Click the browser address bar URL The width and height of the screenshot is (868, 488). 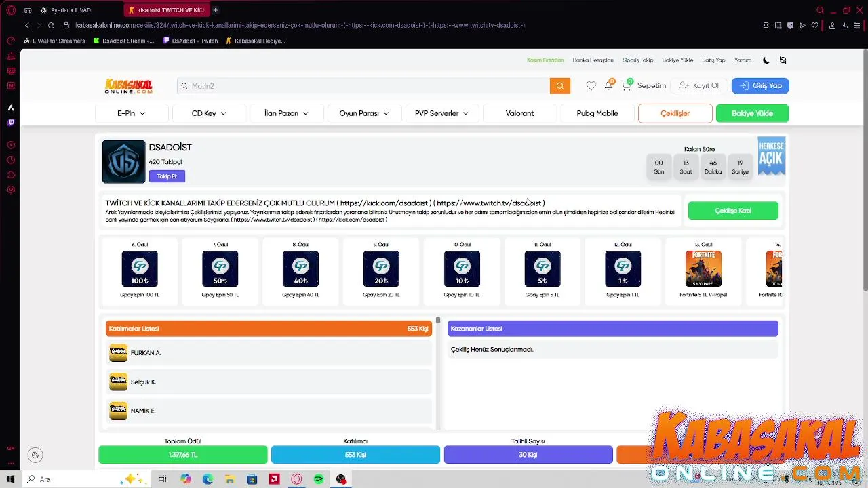[x=300, y=25]
